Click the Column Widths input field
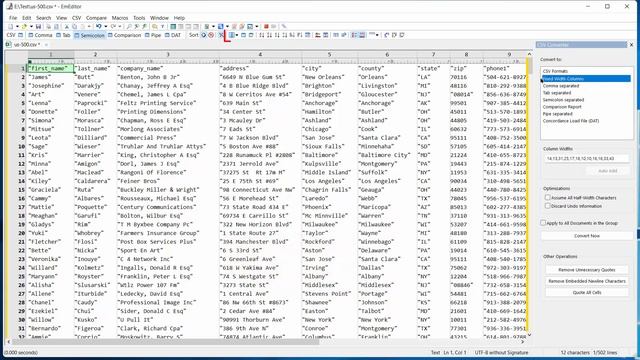640x360 pixels. [586, 158]
